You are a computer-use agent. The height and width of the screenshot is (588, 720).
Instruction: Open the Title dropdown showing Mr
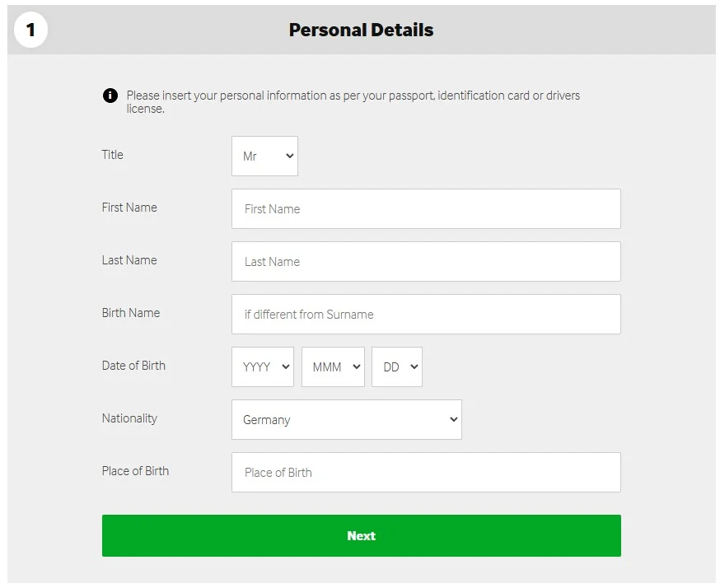(x=264, y=156)
